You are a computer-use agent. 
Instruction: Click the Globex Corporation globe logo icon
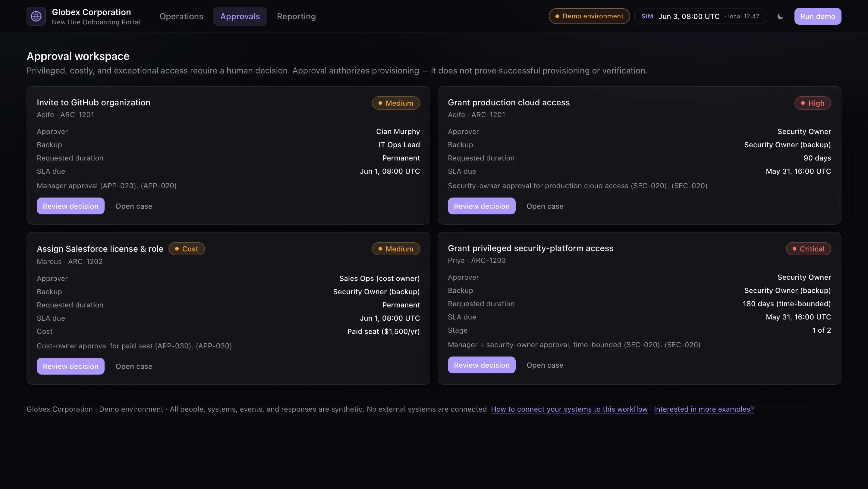click(36, 16)
